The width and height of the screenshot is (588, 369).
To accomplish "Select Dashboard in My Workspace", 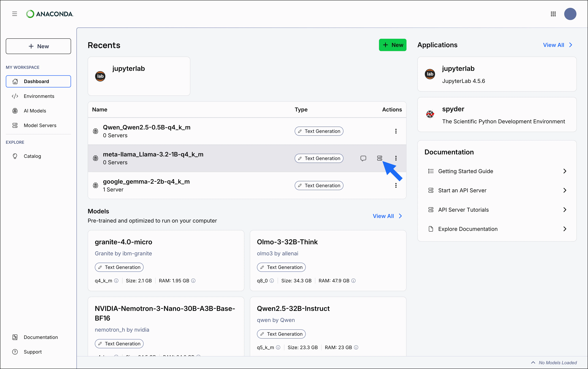I will (36, 81).
